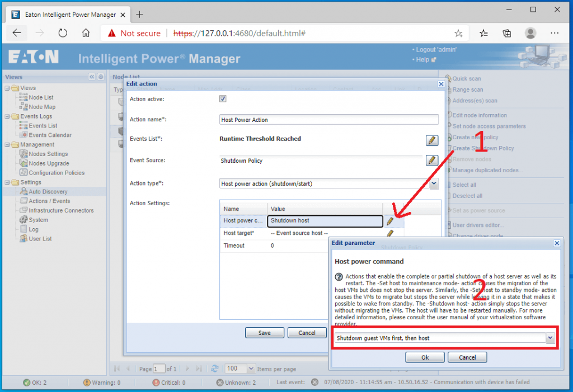The width and height of the screenshot is (573, 392).
Task: Go to first page of node list
Action: tap(117, 369)
